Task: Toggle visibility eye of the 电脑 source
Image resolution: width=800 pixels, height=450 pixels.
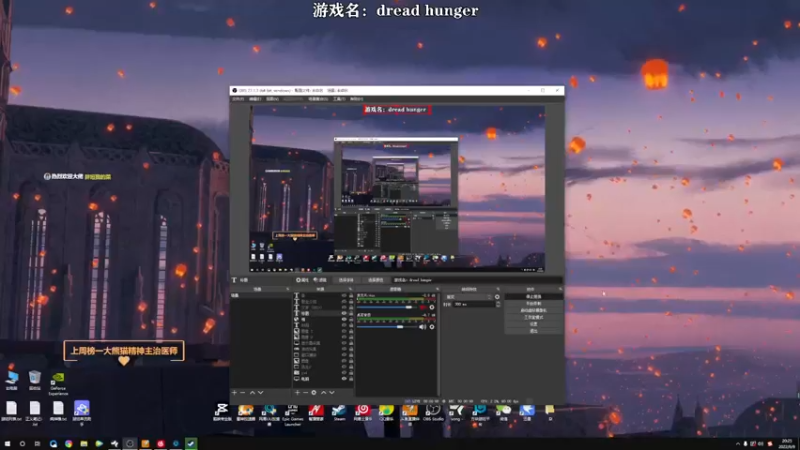Action: coord(344,379)
